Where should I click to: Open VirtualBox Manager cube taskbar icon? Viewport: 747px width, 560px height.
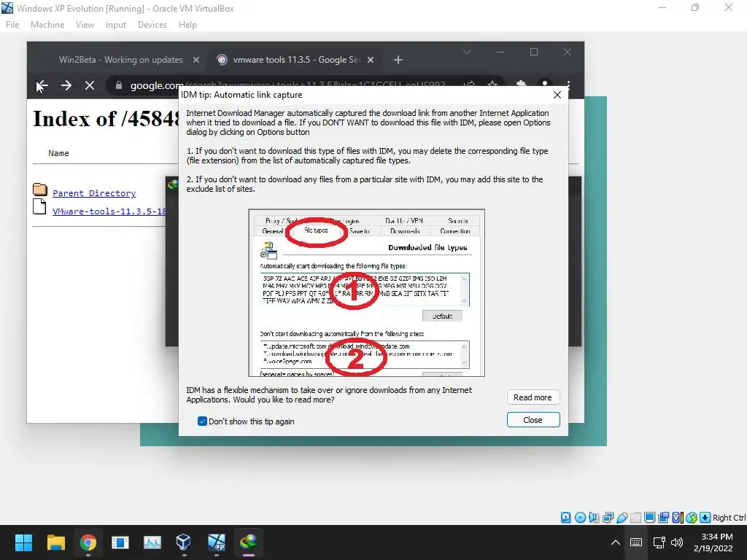pos(184,542)
